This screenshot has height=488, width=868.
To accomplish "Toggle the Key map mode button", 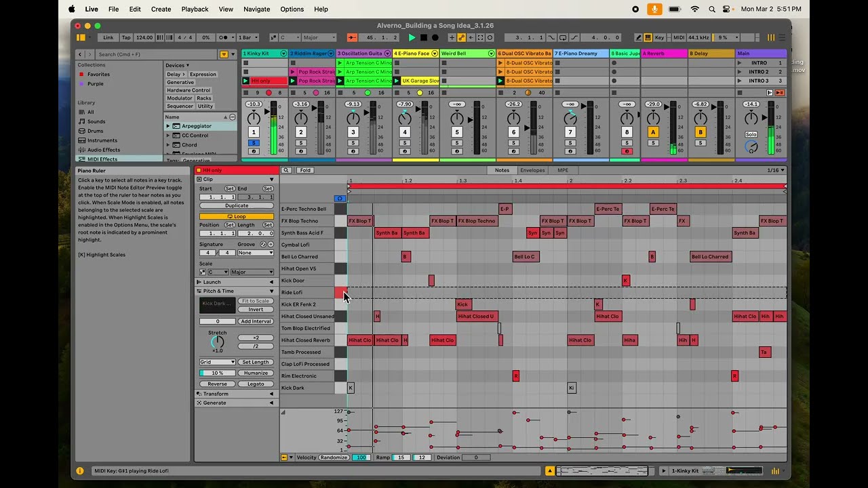I will 660,38.
